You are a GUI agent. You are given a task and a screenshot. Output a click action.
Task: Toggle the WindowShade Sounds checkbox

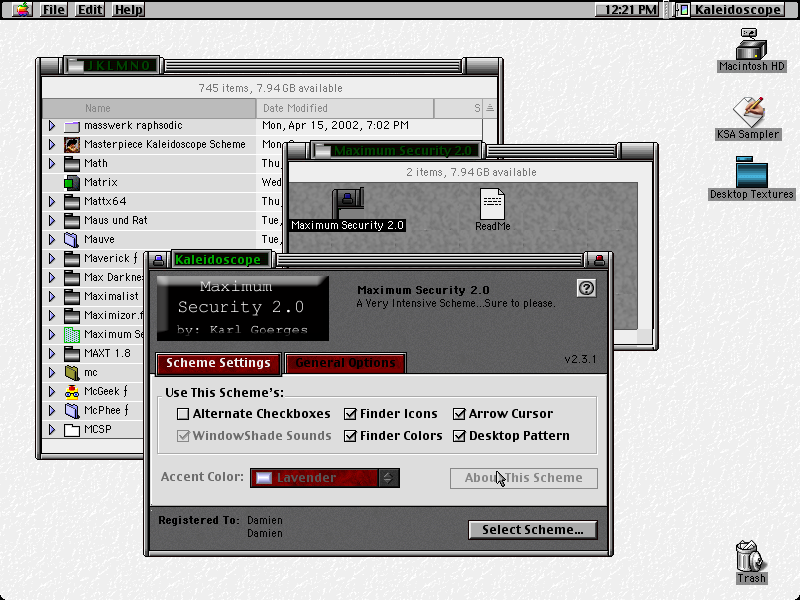coord(183,436)
